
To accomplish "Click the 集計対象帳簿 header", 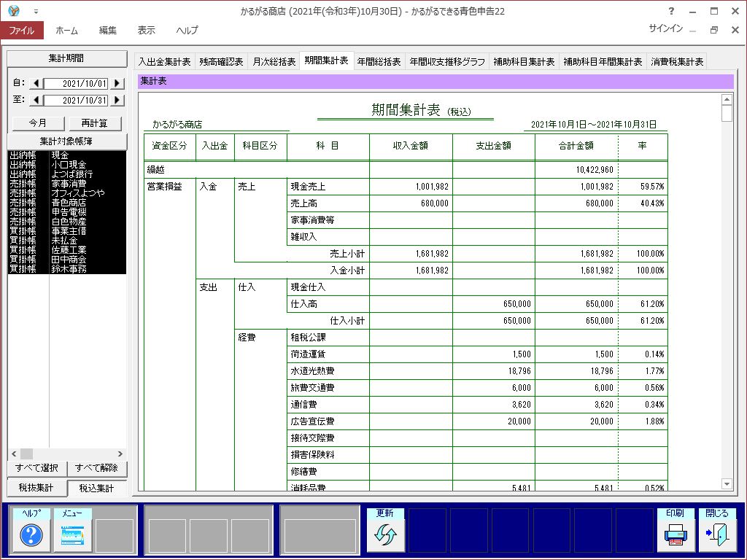I will pyautogui.click(x=66, y=141).
